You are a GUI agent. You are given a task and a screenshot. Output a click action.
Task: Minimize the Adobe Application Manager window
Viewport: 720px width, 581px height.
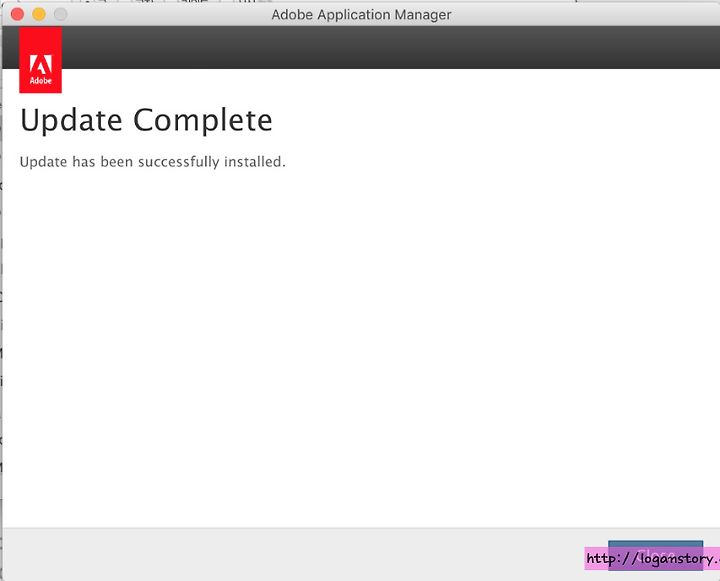pos(39,14)
